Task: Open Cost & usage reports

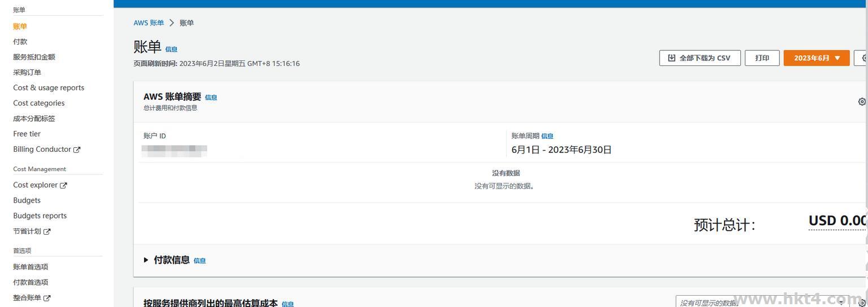Action: click(x=49, y=87)
